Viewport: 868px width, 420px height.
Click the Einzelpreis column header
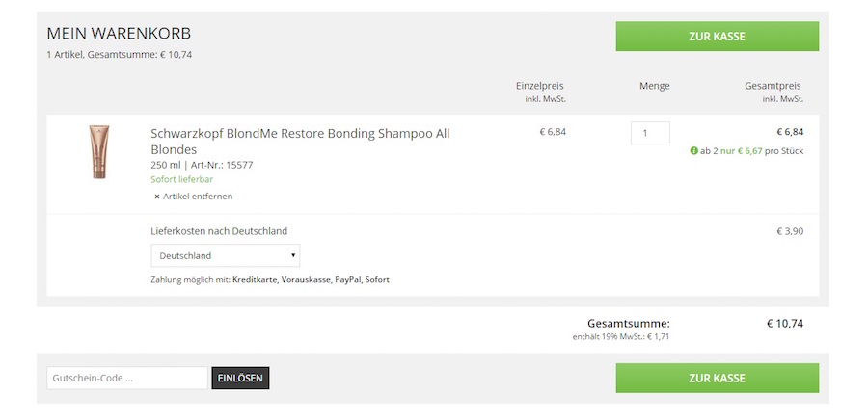point(540,86)
